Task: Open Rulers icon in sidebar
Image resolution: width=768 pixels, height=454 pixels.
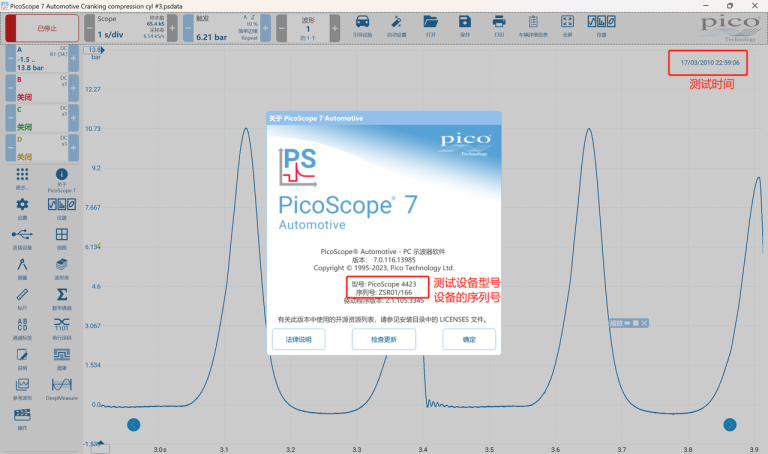Action: tap(22, 298)
